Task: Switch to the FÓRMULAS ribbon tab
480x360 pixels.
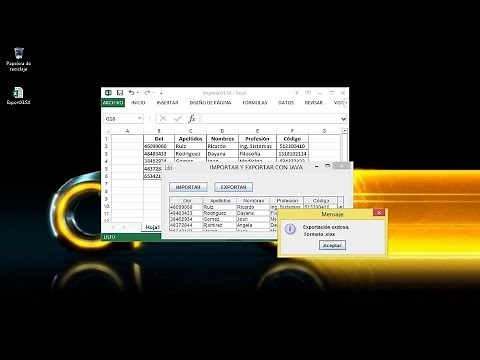Action: click(x=255, y=103)
